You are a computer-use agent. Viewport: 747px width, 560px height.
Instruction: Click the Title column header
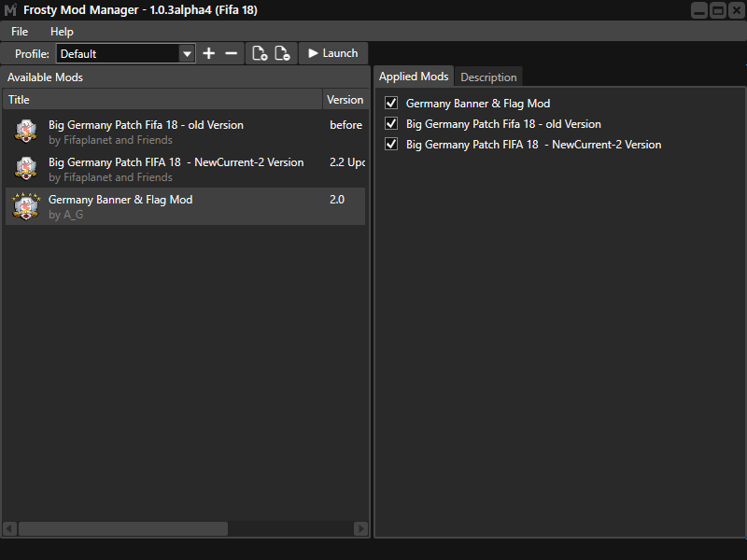162,100
